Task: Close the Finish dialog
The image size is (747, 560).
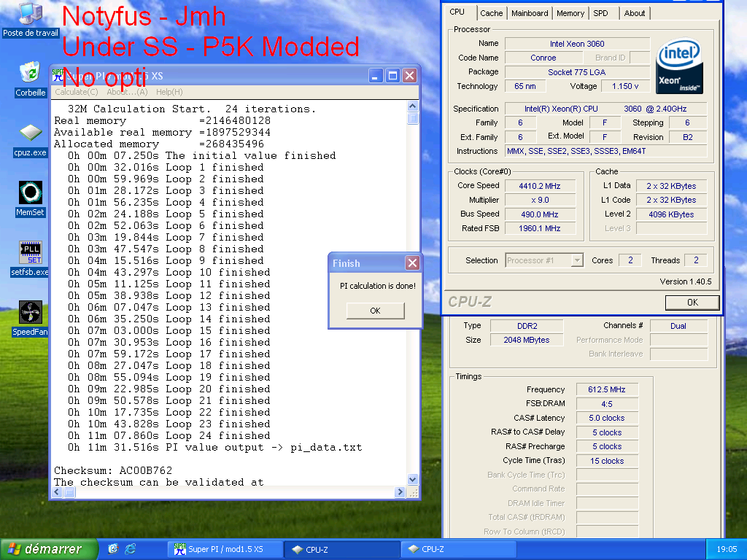Action: 413,262
